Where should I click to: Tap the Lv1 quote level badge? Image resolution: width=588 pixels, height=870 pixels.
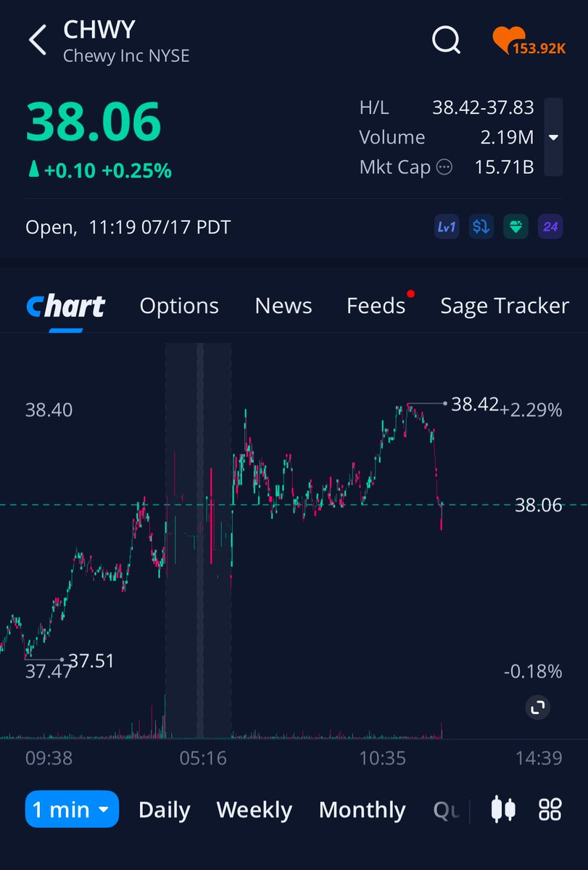click(447, 227)
